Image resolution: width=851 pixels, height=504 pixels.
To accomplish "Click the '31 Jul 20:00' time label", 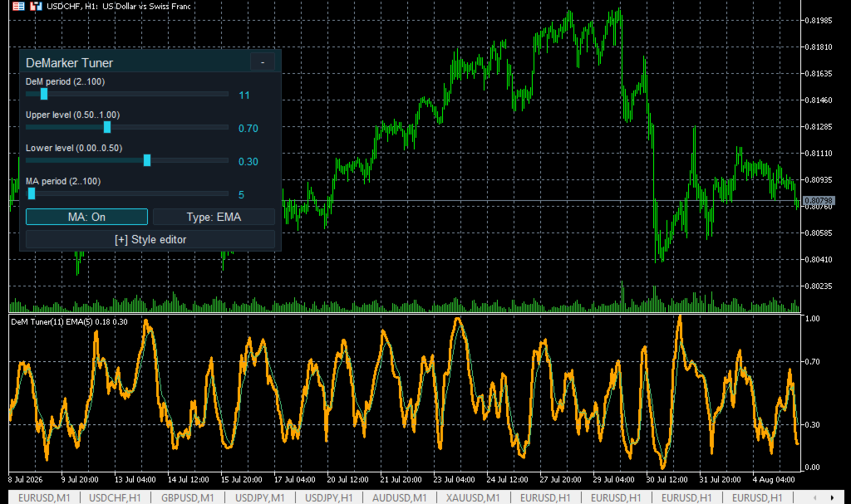I will click(x=721, y=480).
